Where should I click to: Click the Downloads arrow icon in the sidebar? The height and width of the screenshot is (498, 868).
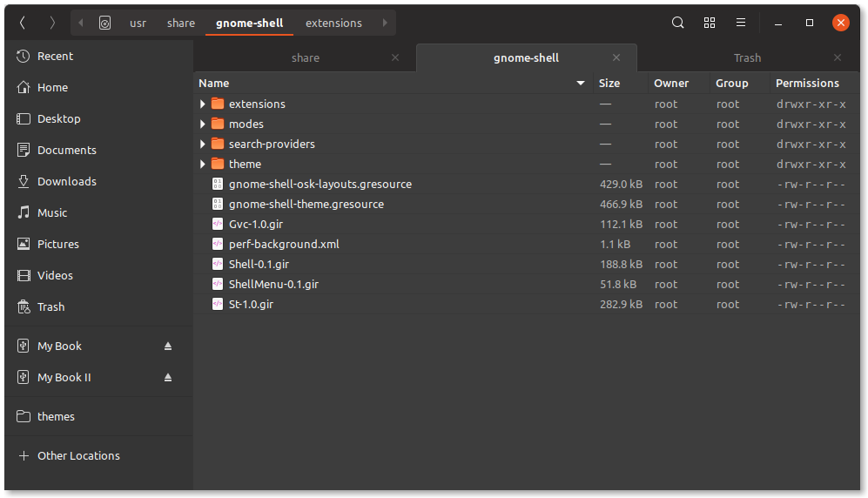(x=24, y=181)
